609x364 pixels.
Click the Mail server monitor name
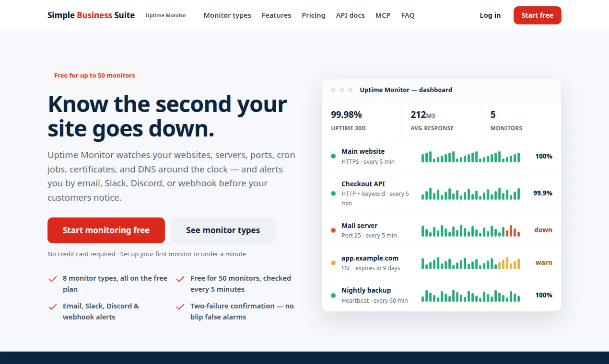click(360, 226)
